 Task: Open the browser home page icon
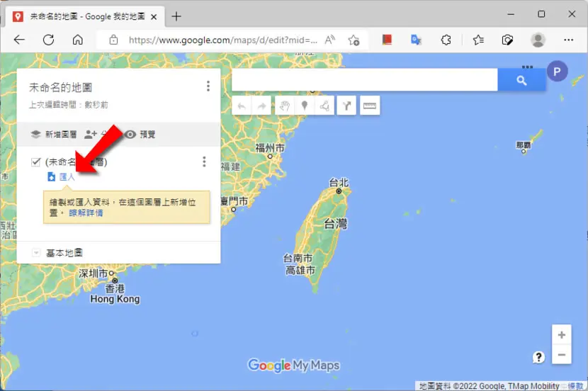pyautogui.click(x=78, y=40)
